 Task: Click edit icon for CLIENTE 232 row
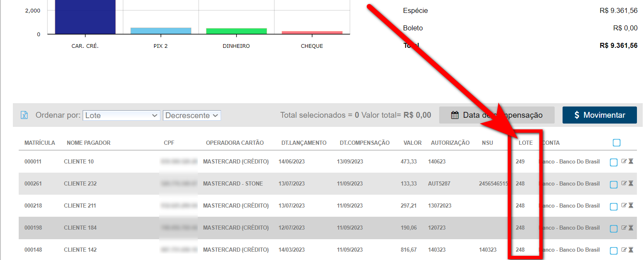click(x=624, y=183)
